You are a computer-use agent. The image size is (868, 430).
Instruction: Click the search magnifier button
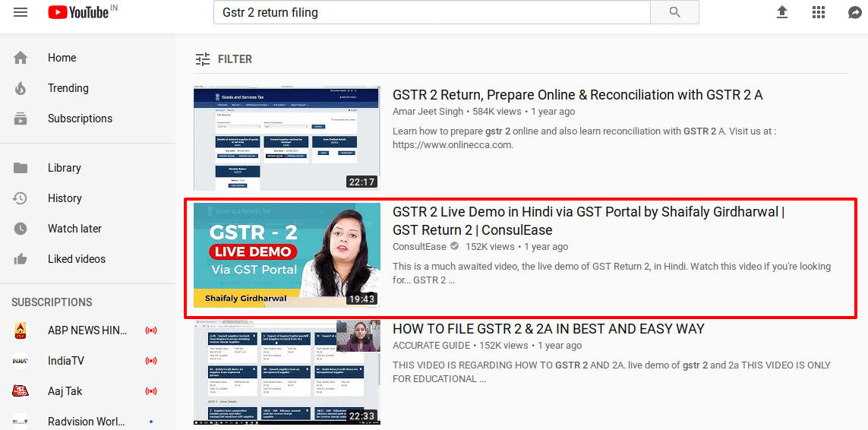click(x=674, y=12)
